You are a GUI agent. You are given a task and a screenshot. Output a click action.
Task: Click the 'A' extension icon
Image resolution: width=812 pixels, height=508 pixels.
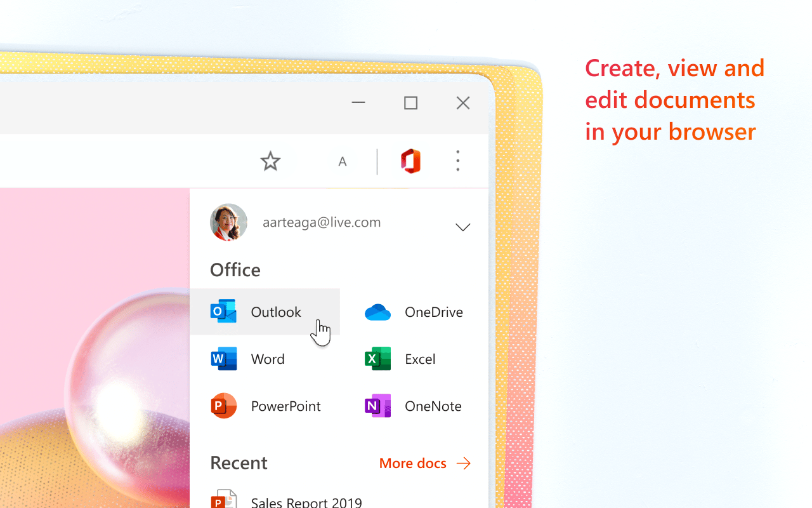pos(343,161)
